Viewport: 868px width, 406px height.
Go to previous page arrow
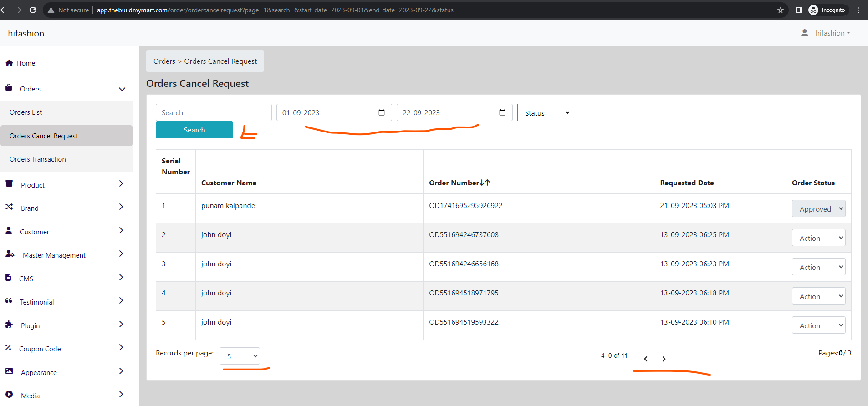[x=646, y=359]
